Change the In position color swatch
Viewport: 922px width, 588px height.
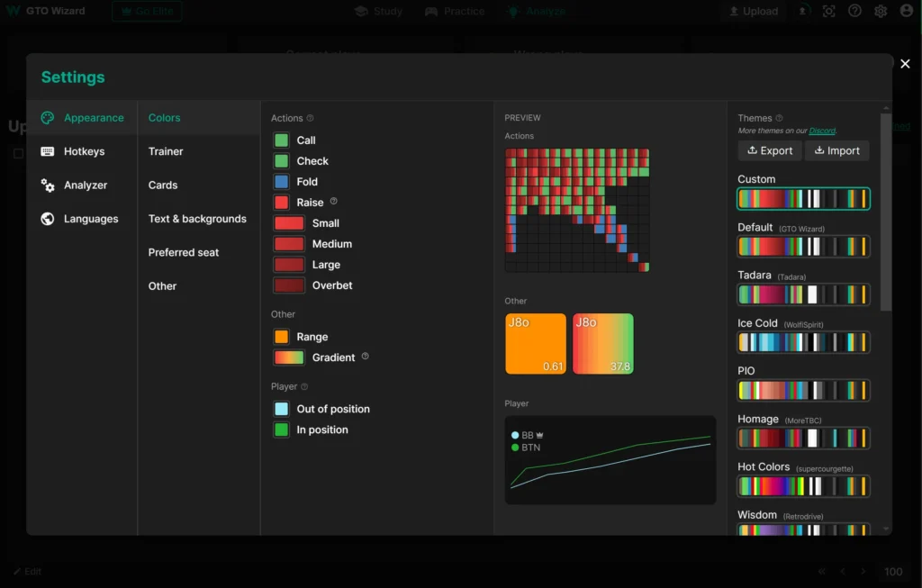282,430
